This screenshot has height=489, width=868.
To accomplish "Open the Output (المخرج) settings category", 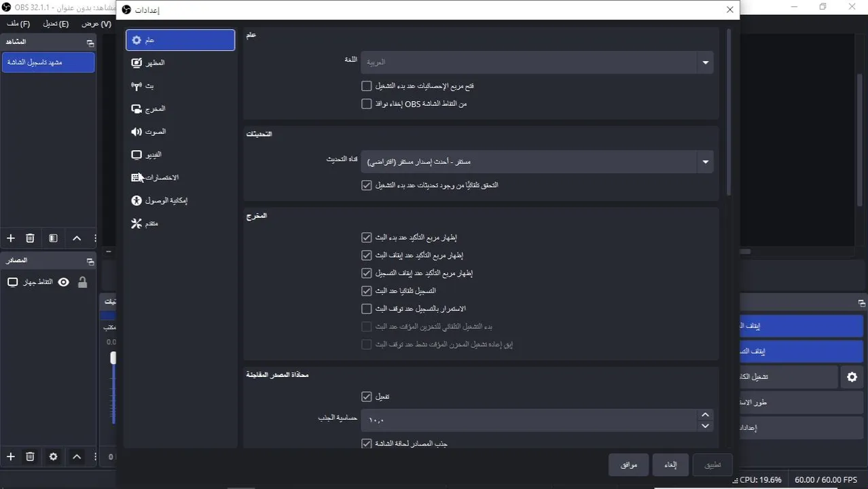I will (x=180, y=109).
